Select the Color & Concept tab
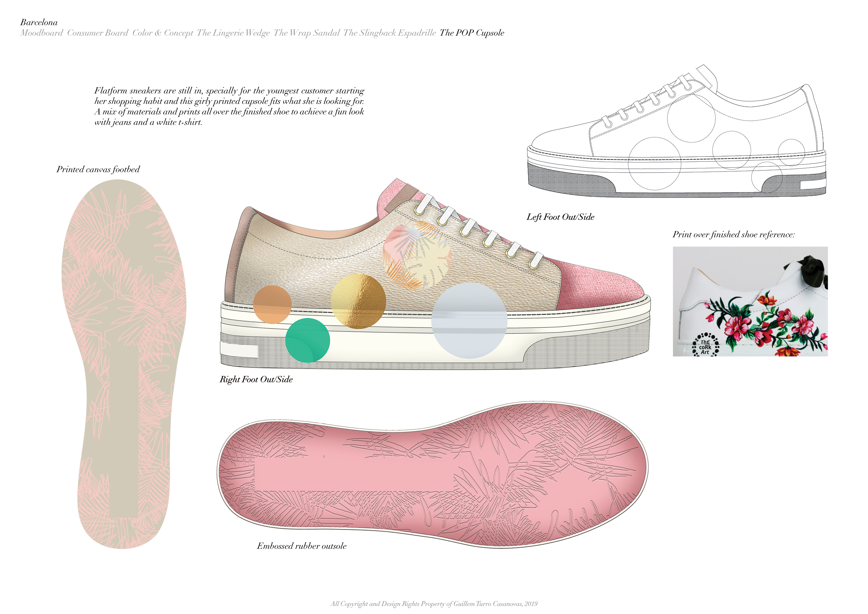 (162, 33)
